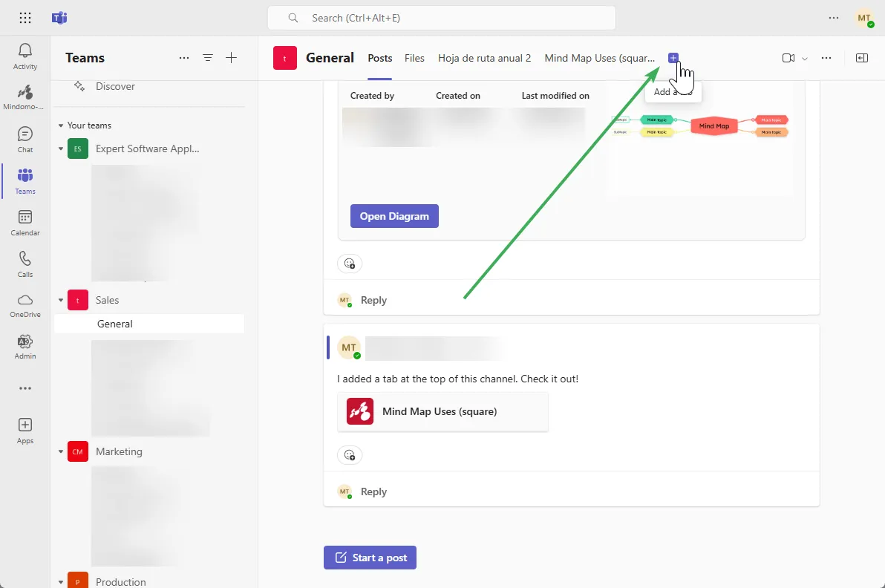This screenshot has width=885, height=588.
Task: Add a reaction to the tab announcement post
Action: [350, 455]
